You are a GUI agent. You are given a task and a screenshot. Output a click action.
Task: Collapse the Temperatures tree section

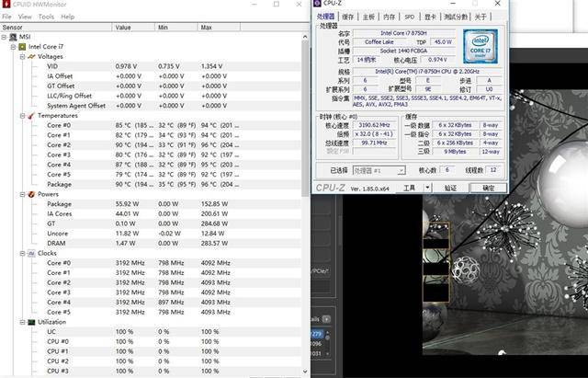[x=21, y=116]
